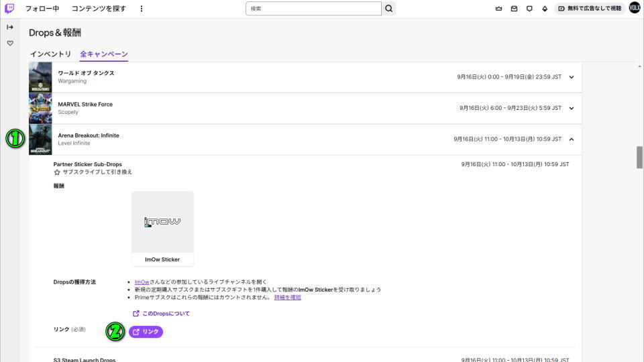
Task: Focus the 検索 search field
Action: pos(313,9)
